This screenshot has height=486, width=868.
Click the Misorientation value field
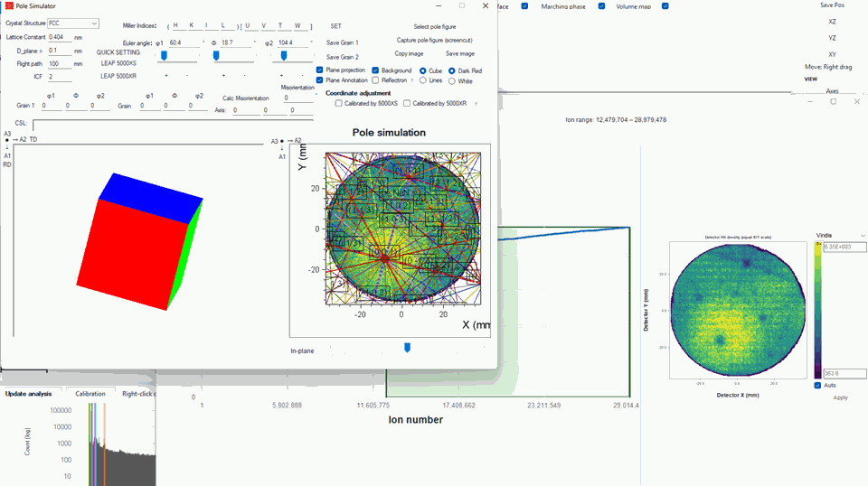click(x=297, y=98)
